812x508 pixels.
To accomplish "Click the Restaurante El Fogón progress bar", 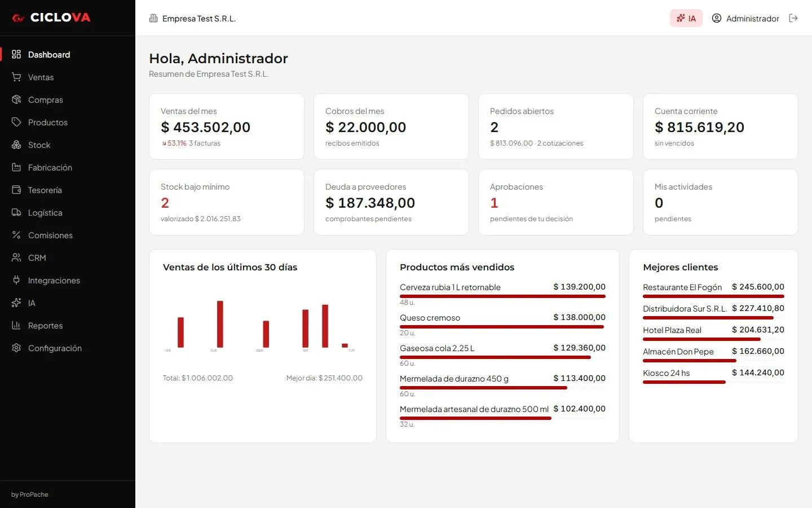I will tap(713, 296).
